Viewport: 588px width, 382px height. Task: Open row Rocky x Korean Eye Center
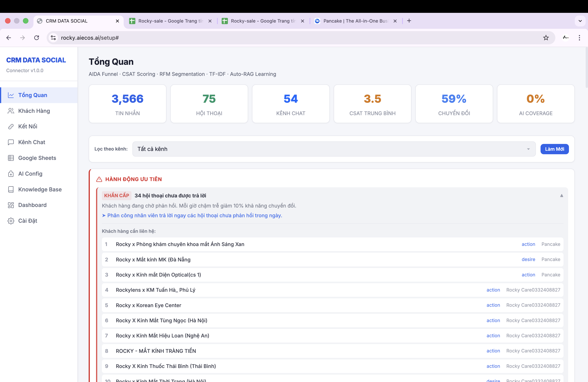click(x=332, y=305)
